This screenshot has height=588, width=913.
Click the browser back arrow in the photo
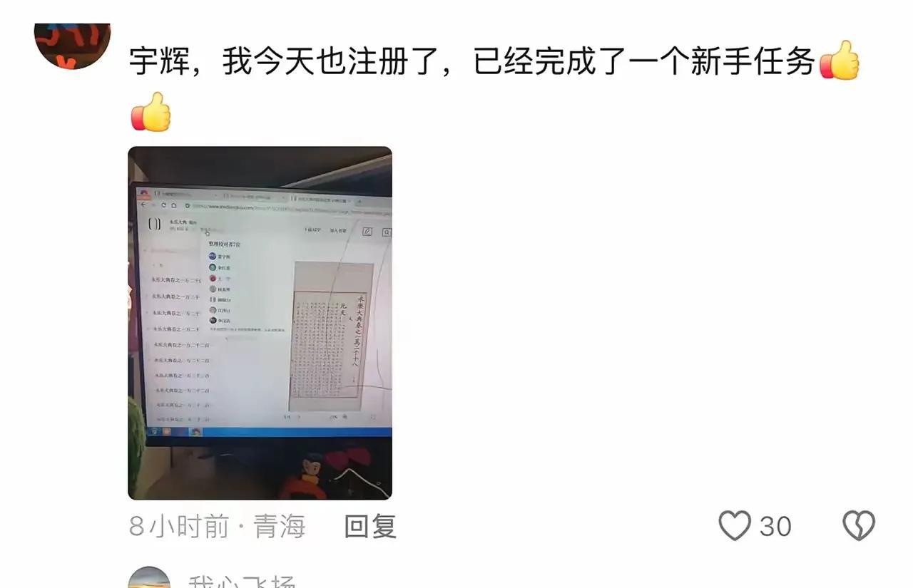(x=143, y=205)
